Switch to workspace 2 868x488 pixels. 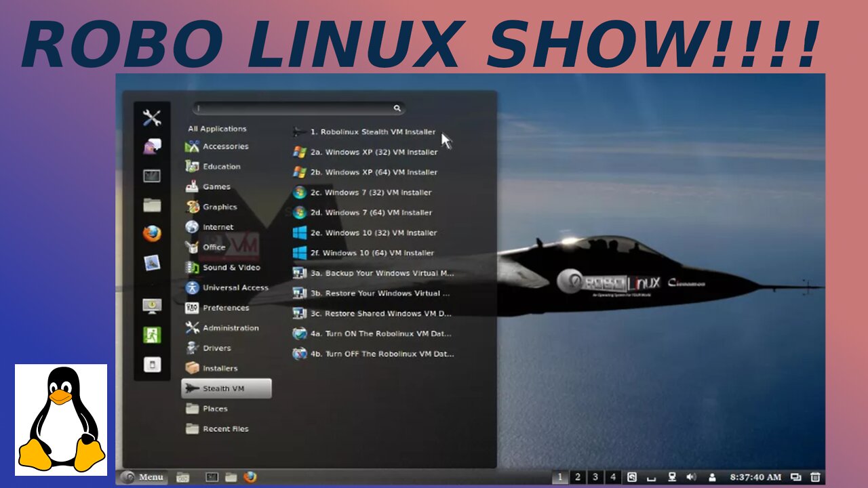(x=578, y=477)
